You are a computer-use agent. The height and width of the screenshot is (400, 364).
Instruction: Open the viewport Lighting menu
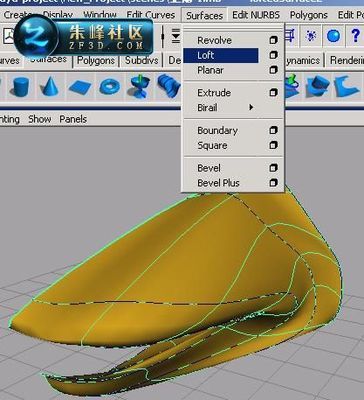tap(10, 119)
